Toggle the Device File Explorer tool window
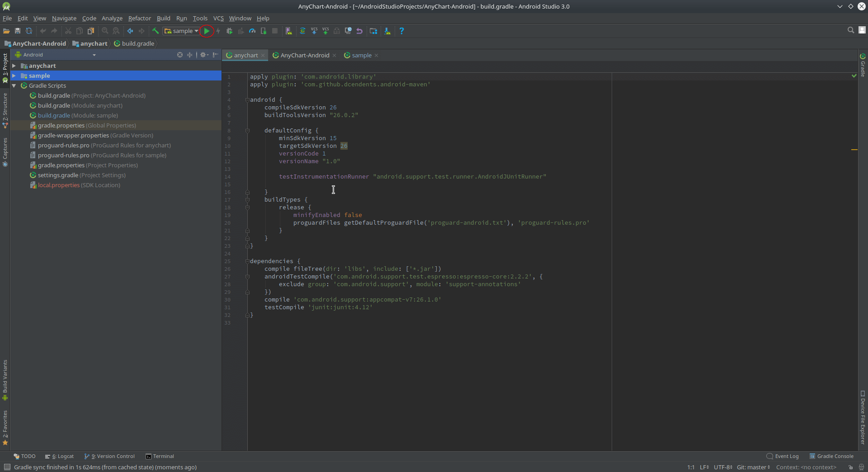This screenshot has height=472, width=868. click(x=863, y=418)
